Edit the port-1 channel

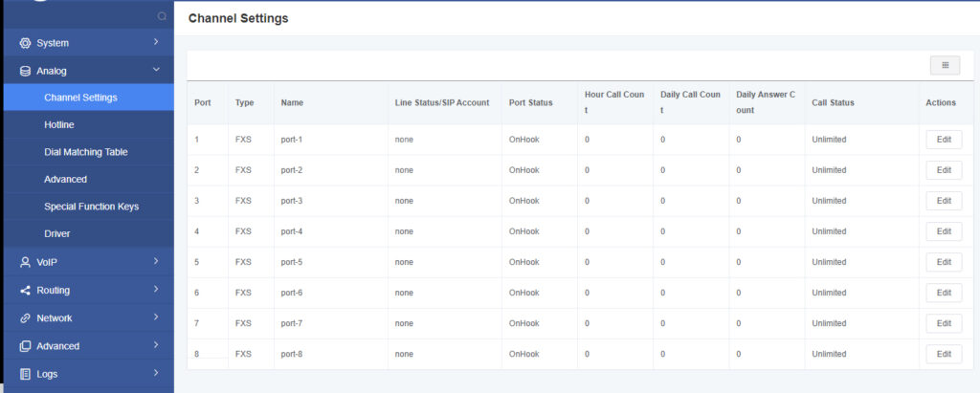944,140
